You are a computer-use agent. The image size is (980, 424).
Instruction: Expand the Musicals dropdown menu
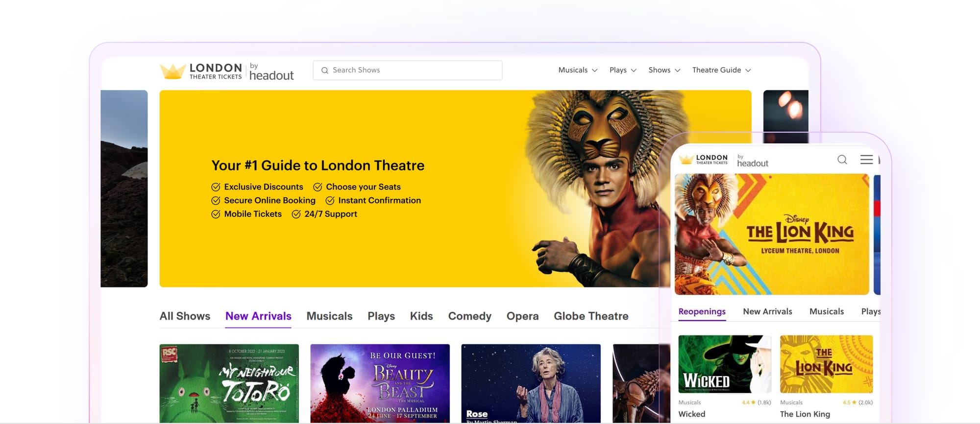[578, 70]
